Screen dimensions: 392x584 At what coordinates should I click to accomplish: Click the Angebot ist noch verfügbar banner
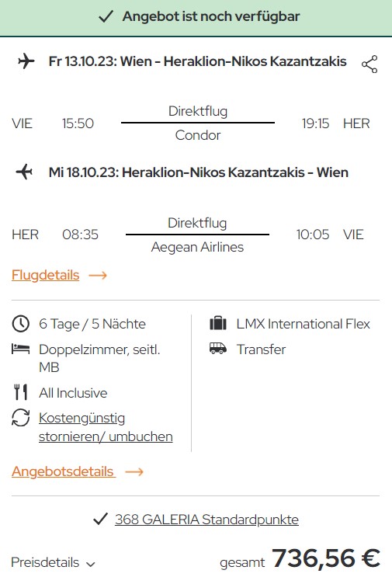(196, 18)
